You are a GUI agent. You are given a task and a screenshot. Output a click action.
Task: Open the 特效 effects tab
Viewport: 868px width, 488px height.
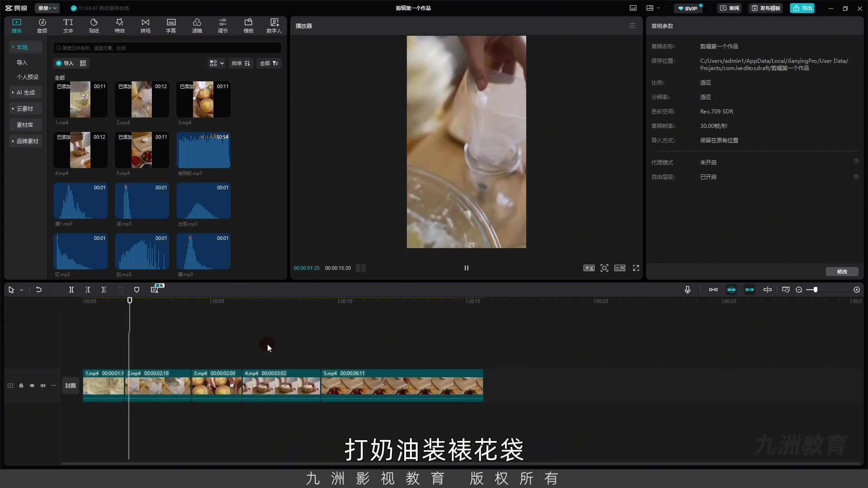[119, 26]
